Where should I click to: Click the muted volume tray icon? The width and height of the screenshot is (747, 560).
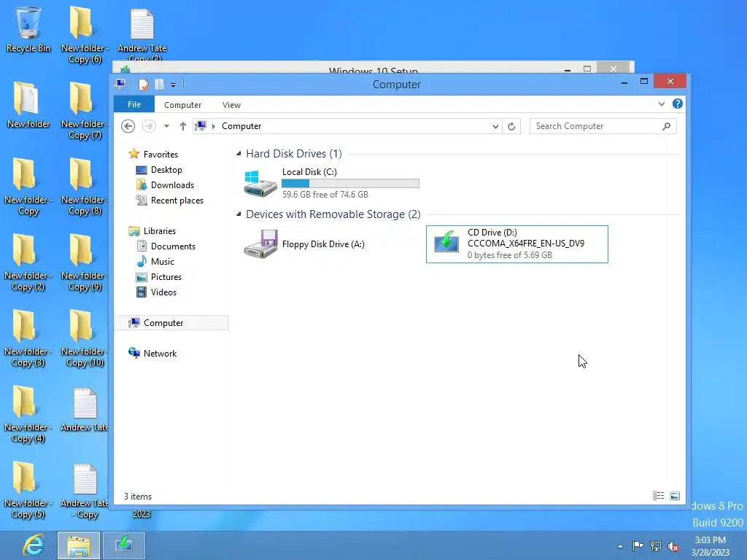tap(673, 546)
